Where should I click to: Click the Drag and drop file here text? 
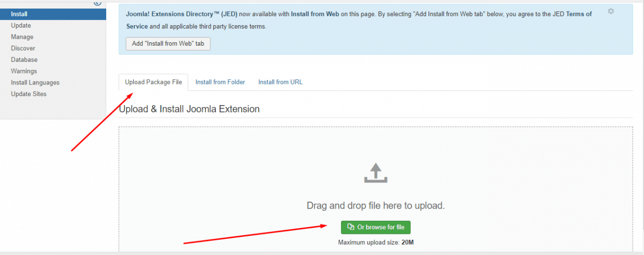(x=376, y=206)
